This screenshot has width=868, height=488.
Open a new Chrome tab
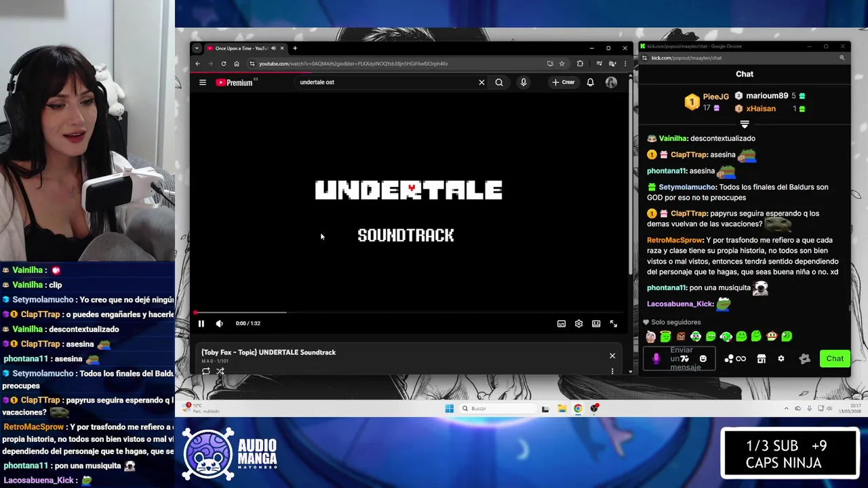click(295, 48)
